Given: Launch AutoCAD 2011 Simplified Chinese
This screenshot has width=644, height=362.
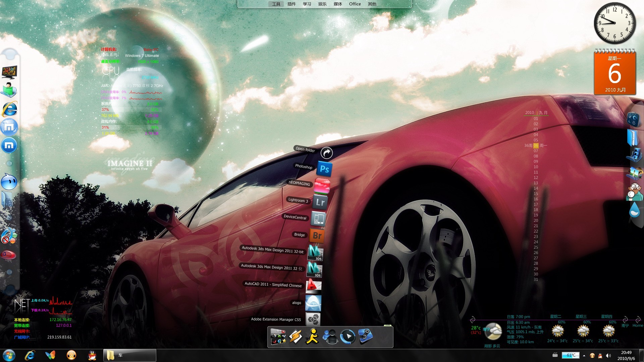Looking at the screenshot, I should 314,286.
